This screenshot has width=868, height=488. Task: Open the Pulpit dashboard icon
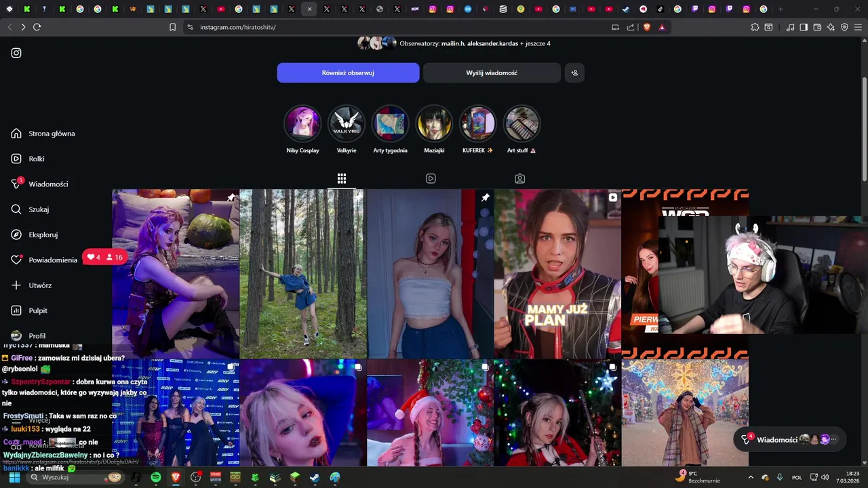16,310
